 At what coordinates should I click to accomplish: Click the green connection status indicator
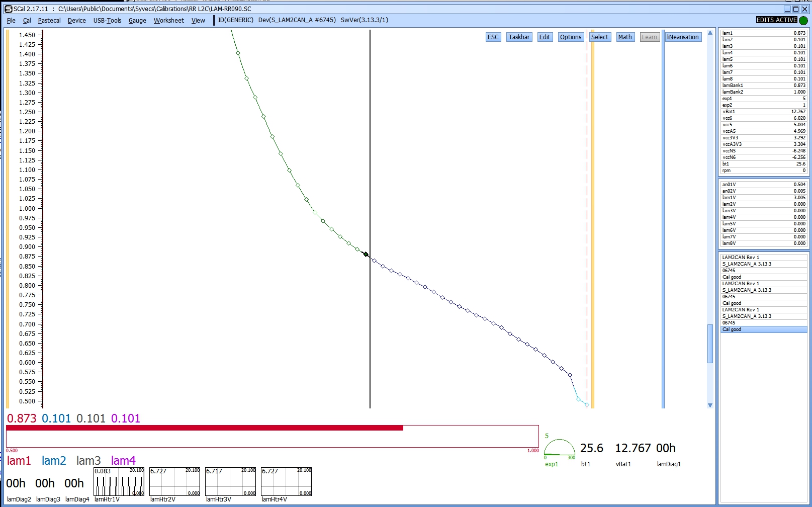803,20
